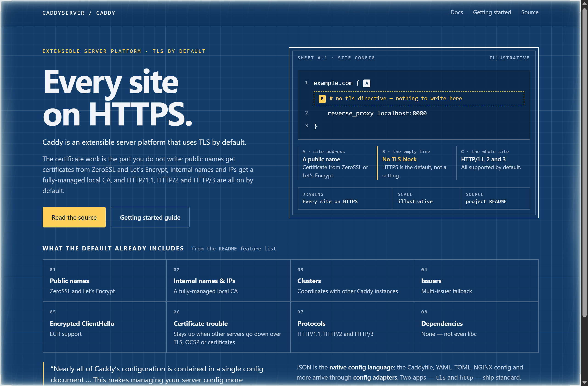Click closing brace on code line 3
Screen dimensions: 588x386
coord(315,126)
